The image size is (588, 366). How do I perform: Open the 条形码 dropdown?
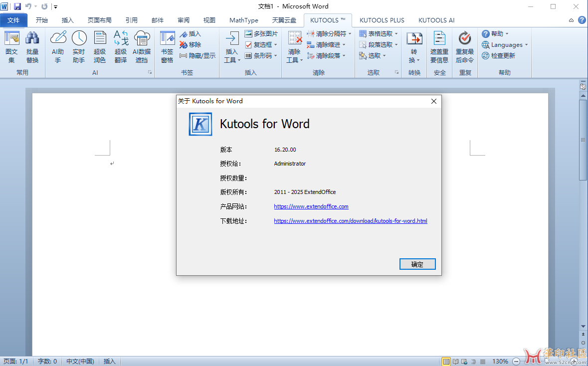(261, 55)
